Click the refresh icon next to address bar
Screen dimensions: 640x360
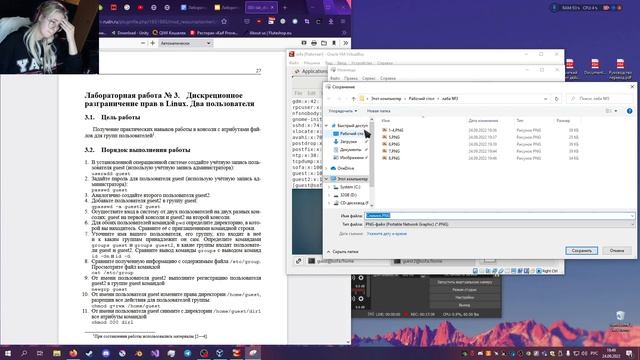tap(557, 99)
